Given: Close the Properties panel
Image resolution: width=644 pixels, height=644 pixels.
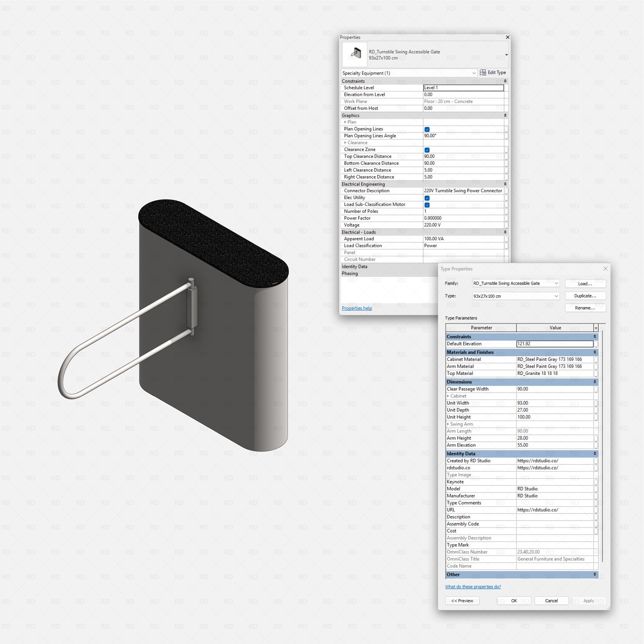Looking at the screenshot, I should click(x=507, y=37).
